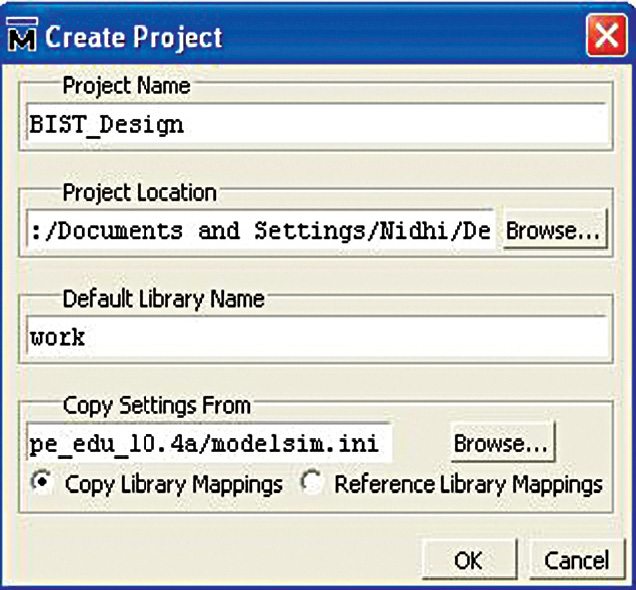Click the Copy Library Mappings label text

pos(174,484)
